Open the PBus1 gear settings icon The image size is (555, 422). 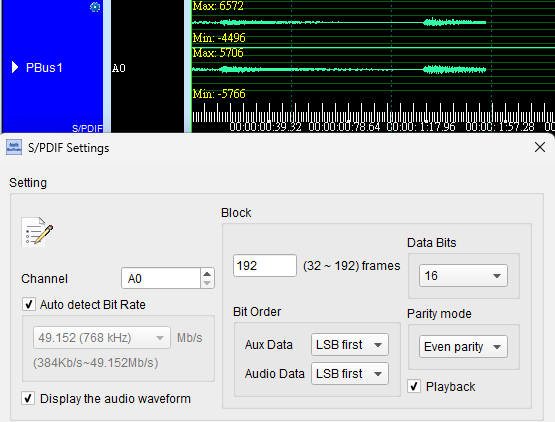coord(95,6)
